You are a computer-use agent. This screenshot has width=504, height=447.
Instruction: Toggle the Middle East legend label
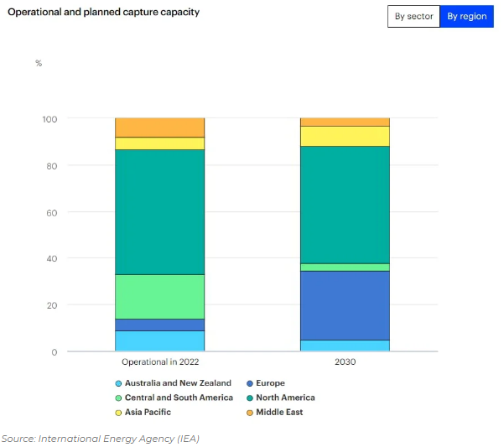[x=281, y=412]
